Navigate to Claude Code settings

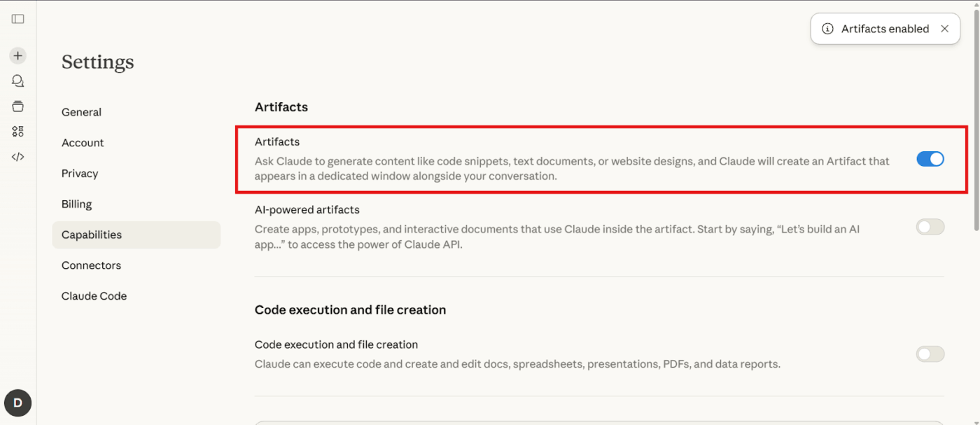(x=94, y=296)
